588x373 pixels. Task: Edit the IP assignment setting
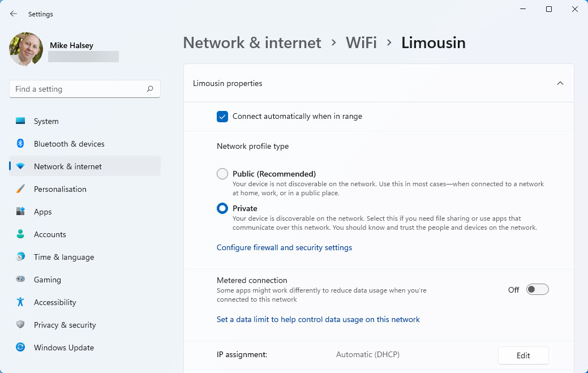click(523, 355)
